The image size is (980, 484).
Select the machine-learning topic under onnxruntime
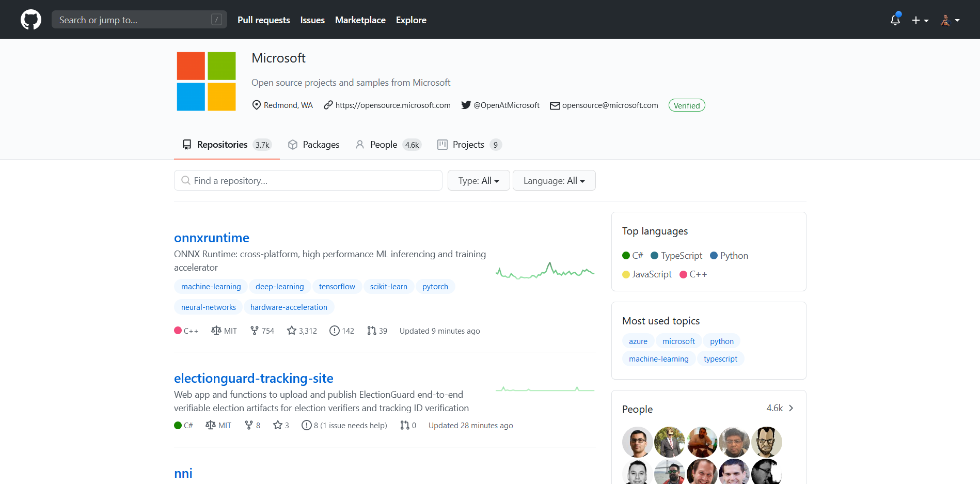[211, 287]
